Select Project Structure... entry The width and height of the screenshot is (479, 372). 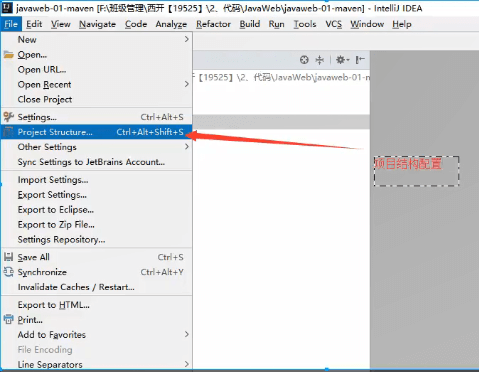97,132
